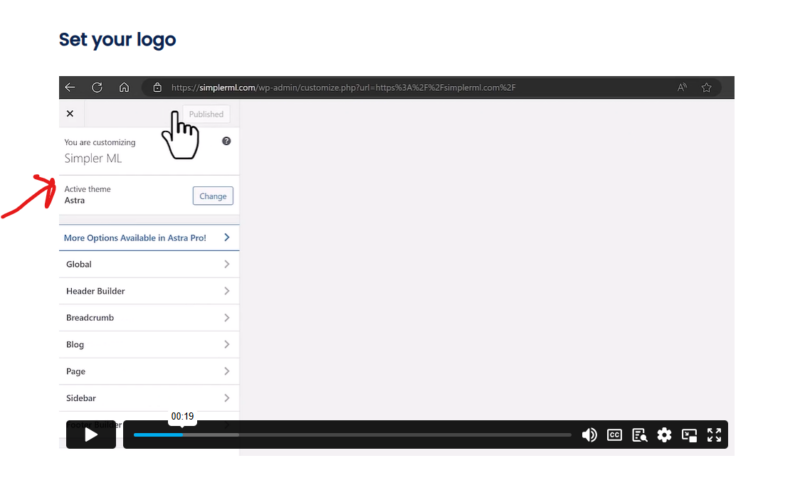Mute the video volume
This screenshot has width=800, height=485.
[589, 435]
